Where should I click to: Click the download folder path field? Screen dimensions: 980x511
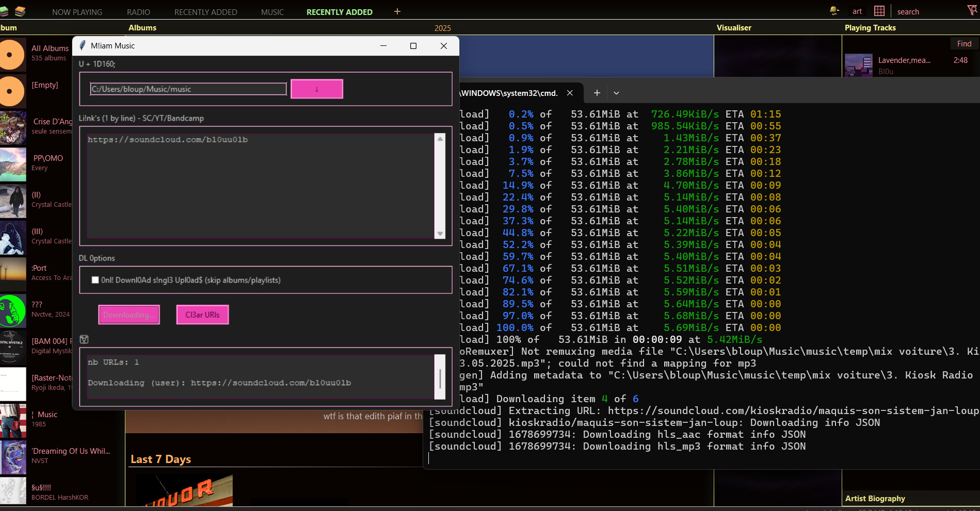click(188, 89)
